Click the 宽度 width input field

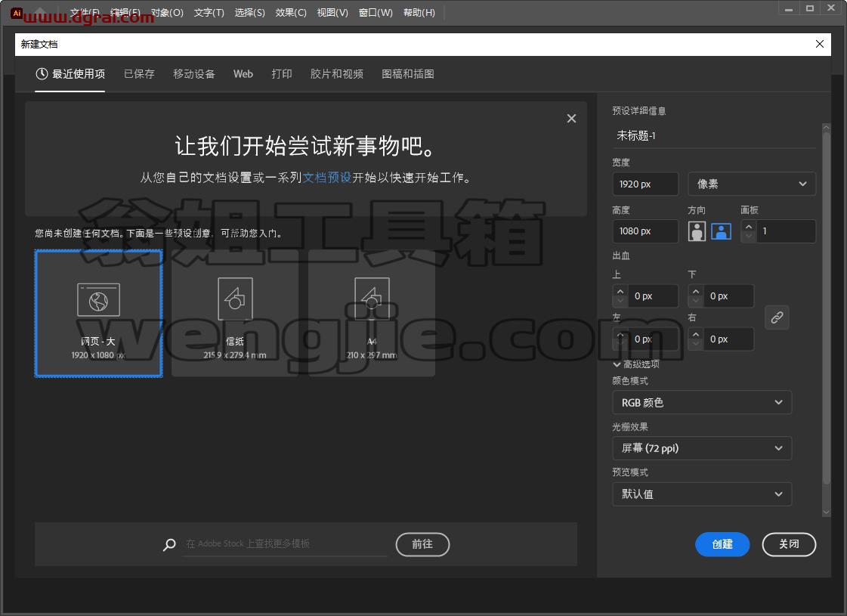point(645,184)
